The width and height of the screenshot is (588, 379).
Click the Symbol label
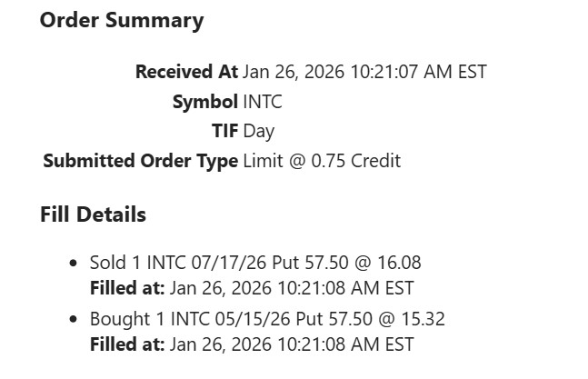pyautogui.click(x=204, y=102)
